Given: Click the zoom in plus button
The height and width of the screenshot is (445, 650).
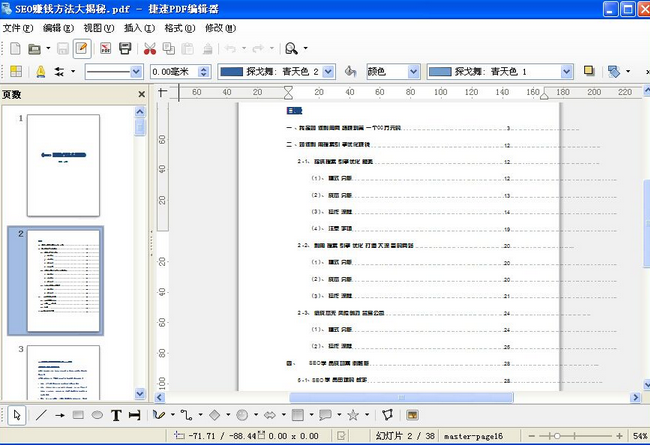Looking at the screenshot, I should click(619, 436).
